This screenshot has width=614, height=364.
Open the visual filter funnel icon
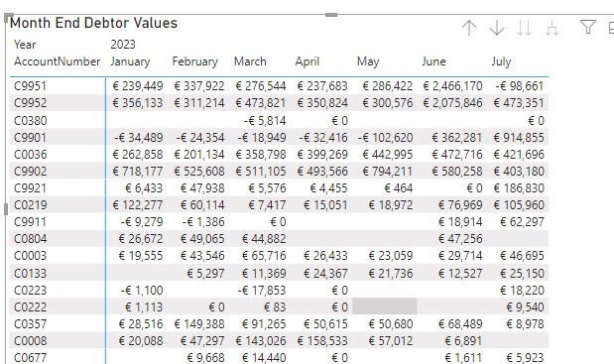(588, 28)
